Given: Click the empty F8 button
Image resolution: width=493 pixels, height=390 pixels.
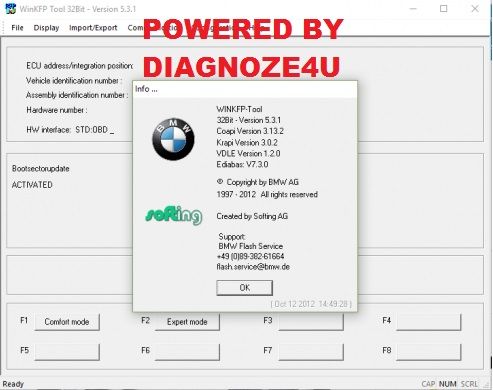Looking at the screenshot, I should [429, 352].
